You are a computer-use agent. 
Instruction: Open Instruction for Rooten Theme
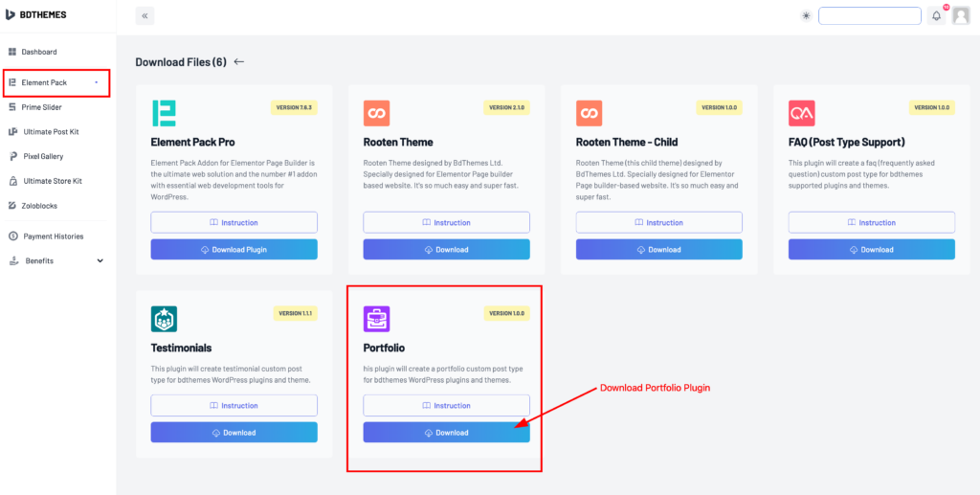tap(446, 222)
